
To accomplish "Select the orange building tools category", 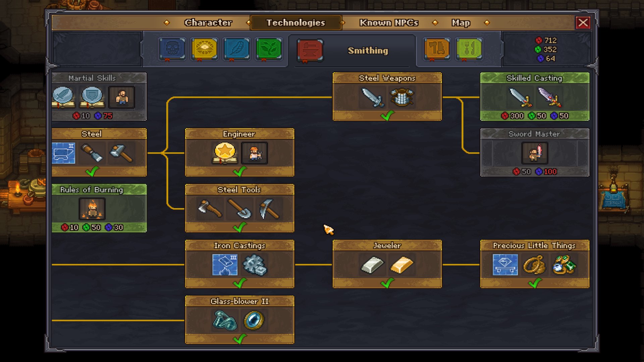I will point(437,49).
